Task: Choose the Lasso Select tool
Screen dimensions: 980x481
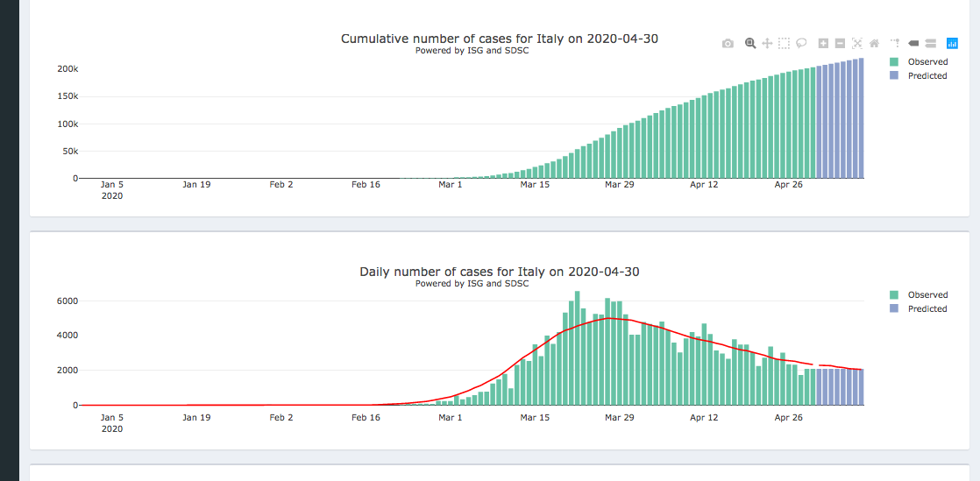Action: (x=801, y=43)
